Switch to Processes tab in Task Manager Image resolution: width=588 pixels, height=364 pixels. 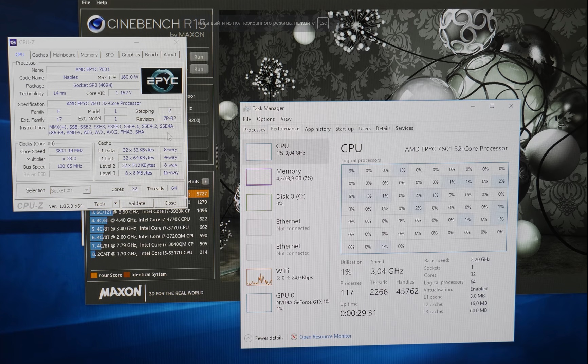[254, 129]
